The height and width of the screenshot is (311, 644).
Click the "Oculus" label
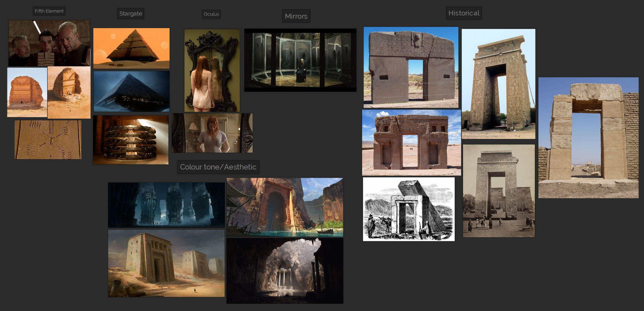[211, 14]
